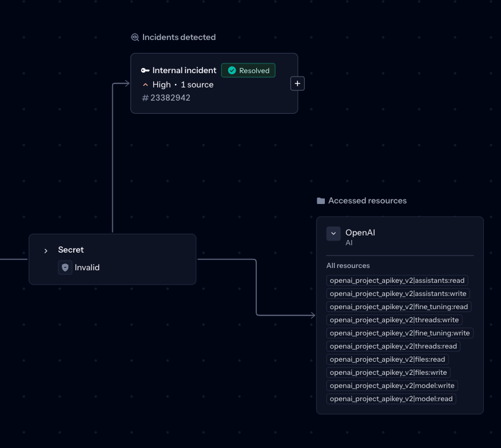This screenshot has width=501, height=448.
Task: Click the threads:write resource tag
Action: click(x=394, y=319)
